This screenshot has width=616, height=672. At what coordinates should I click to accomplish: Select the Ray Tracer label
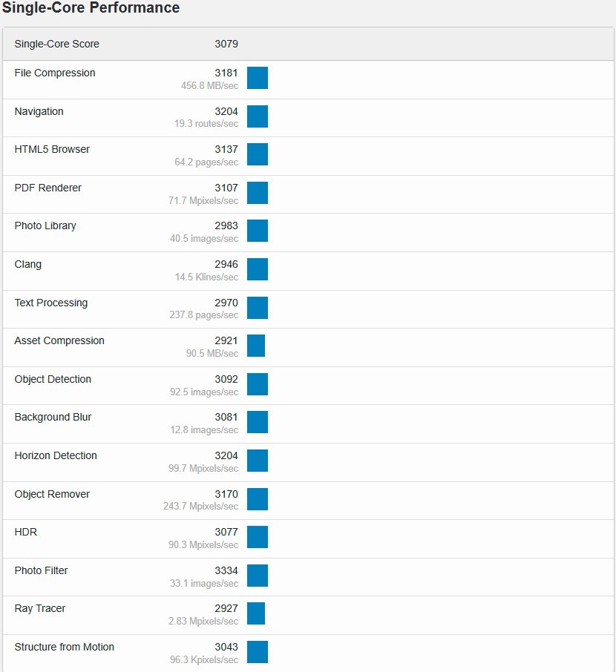[40, 608]
